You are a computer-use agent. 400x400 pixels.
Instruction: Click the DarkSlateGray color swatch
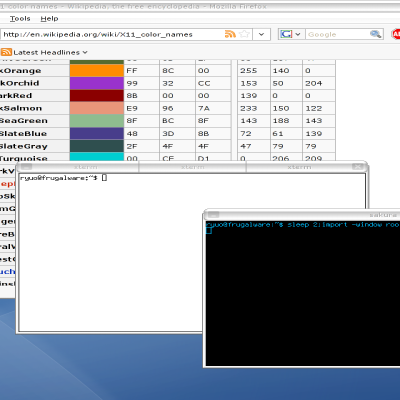click(97, 146)
